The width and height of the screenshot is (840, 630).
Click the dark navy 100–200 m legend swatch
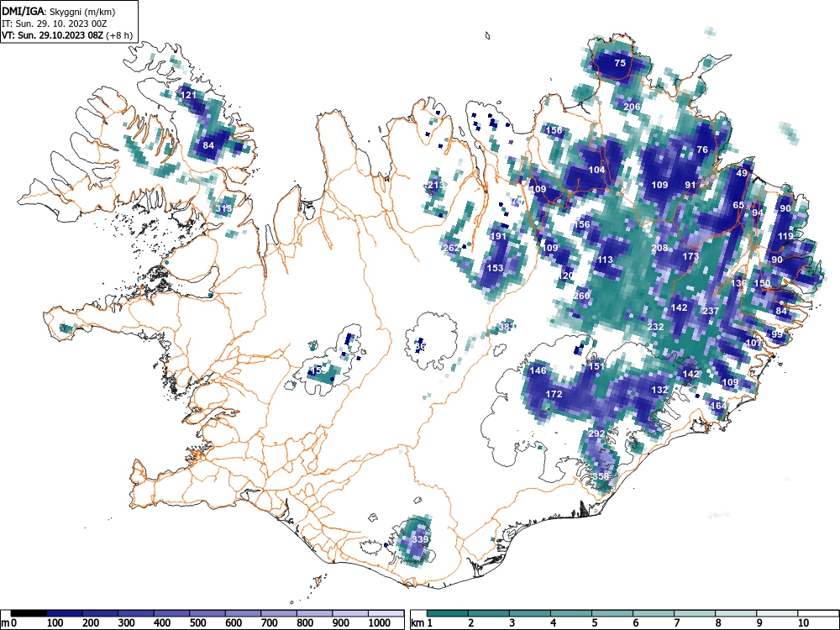coord(65,613)
